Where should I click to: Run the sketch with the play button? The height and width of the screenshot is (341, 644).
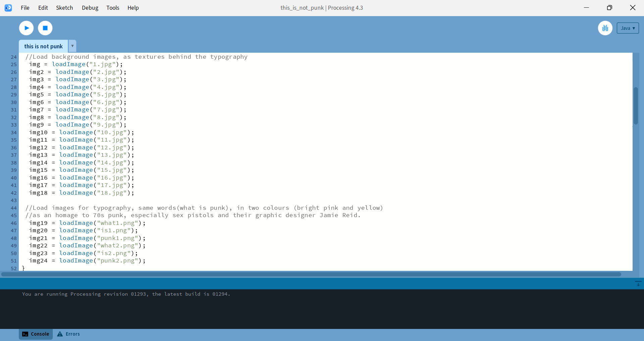[26, 28]
